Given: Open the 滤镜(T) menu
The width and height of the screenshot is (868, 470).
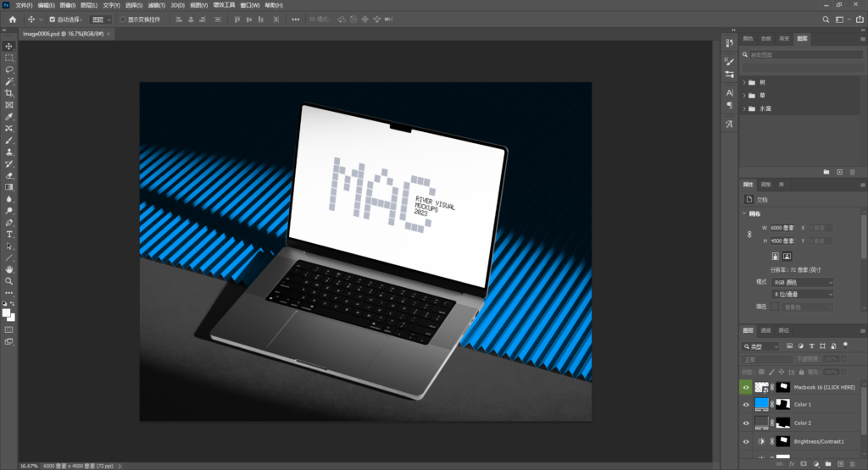Looking at the screenshot, I should click(157, 5).
